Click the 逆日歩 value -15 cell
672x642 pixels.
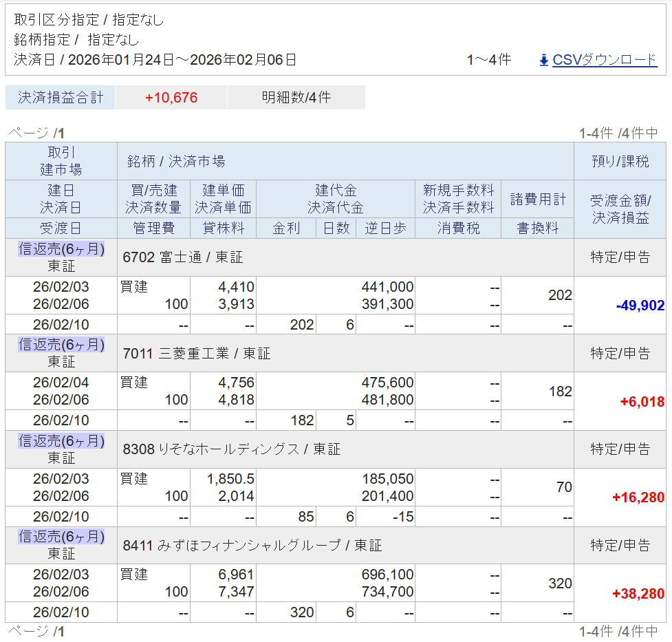tap(385, 516)
